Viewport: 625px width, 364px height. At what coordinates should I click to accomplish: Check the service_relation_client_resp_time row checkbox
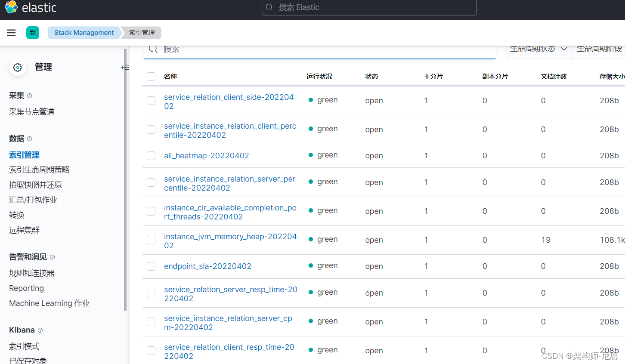151,351
